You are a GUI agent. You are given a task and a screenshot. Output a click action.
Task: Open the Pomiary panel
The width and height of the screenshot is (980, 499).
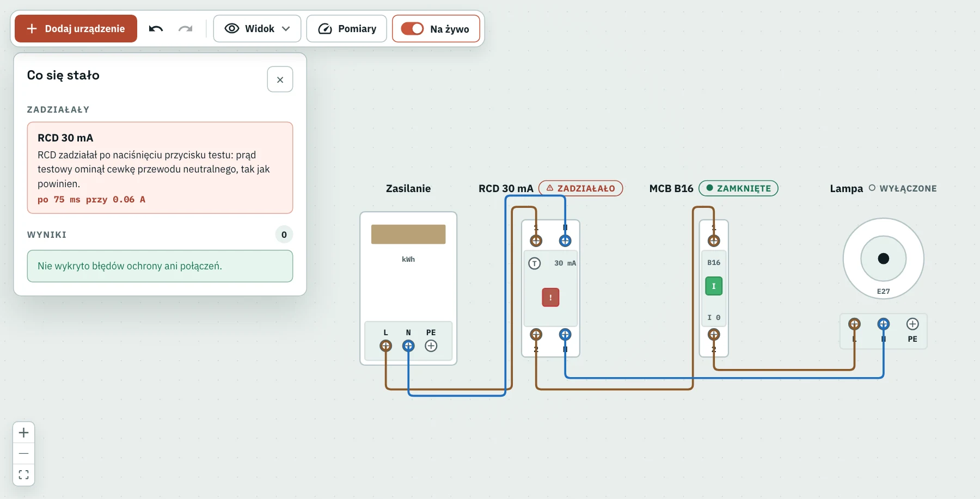pyautogui.click(x=347, y=28)
